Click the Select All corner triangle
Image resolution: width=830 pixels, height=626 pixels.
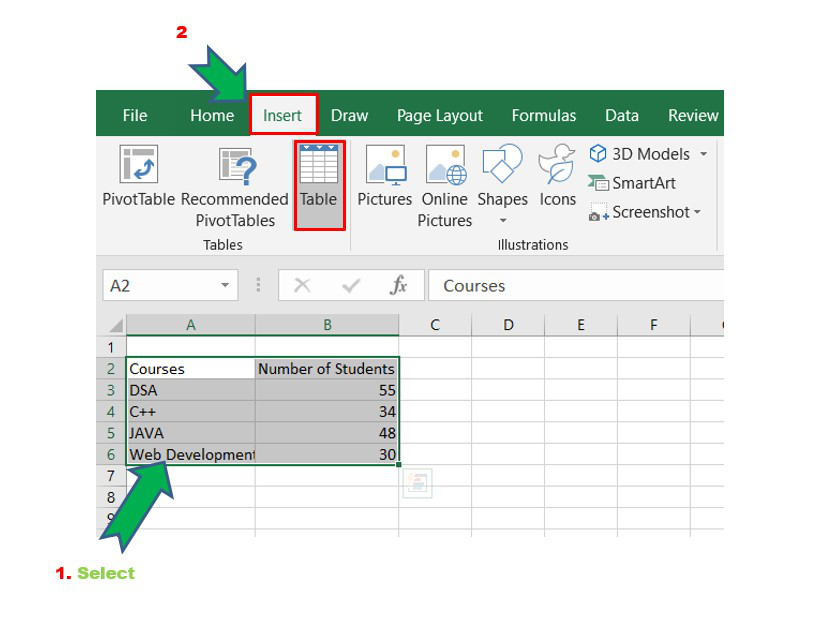[115, 325]
